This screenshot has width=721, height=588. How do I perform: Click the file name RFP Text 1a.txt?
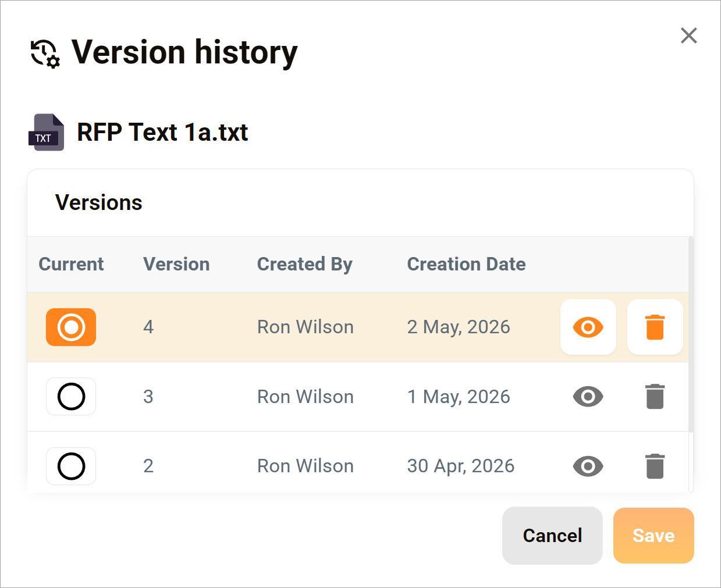pyautogui.click(x=162, y=132)
